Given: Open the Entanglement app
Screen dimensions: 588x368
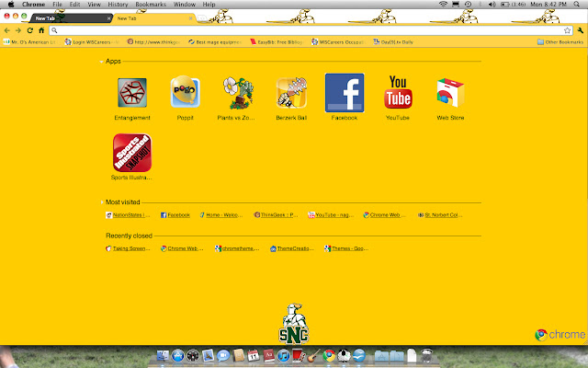Looking at the screenshot, I should [132, 93].
